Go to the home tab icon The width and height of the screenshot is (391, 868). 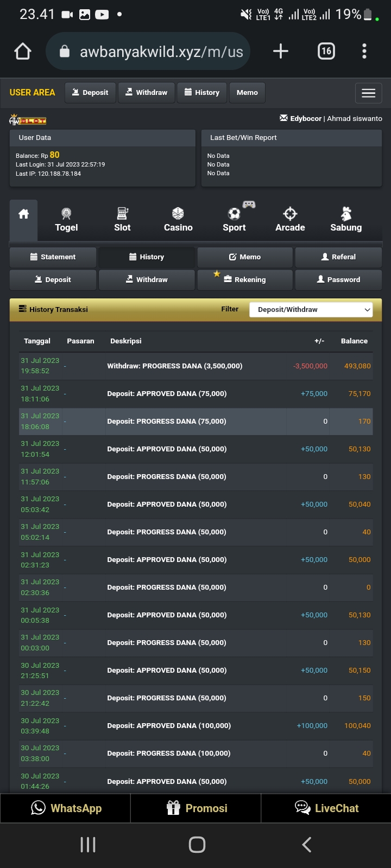point(23,214)
